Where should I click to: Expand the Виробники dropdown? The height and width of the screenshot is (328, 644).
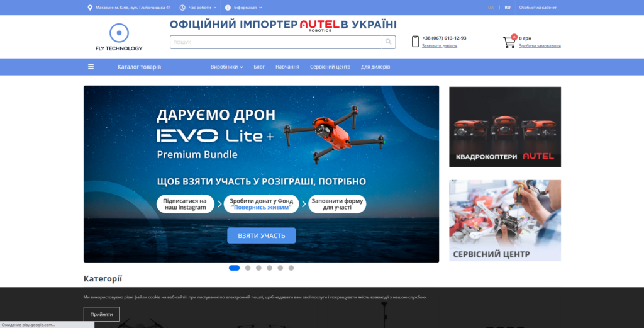pos(226,67)
